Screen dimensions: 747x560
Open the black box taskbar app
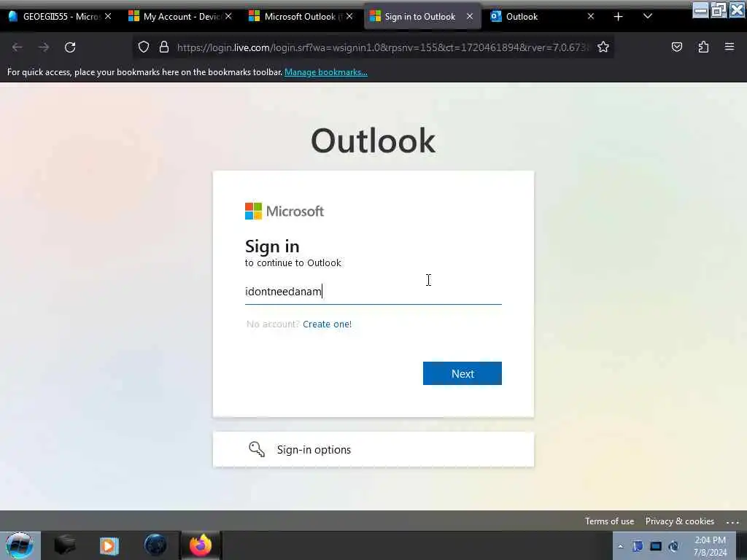tap(65, 545)
